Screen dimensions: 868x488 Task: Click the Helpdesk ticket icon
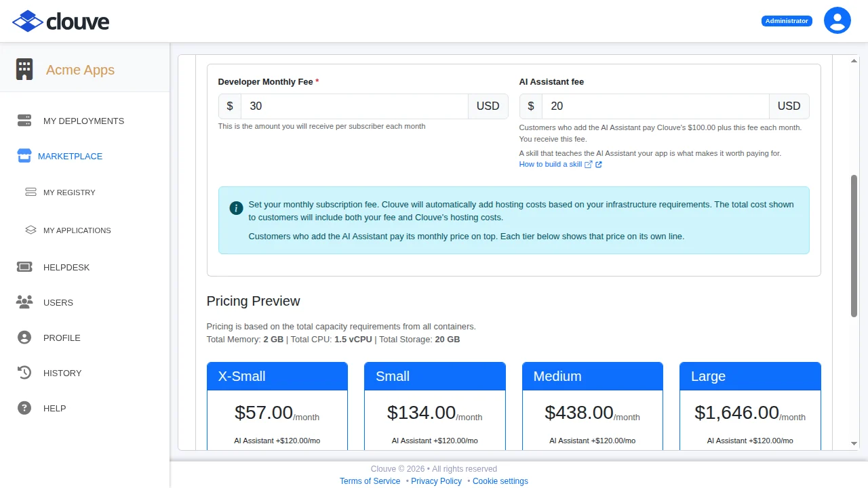(x=24, y=267)
